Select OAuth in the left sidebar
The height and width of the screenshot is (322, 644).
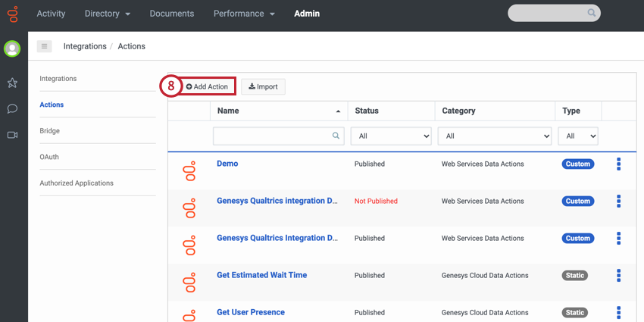click(49, 157)
